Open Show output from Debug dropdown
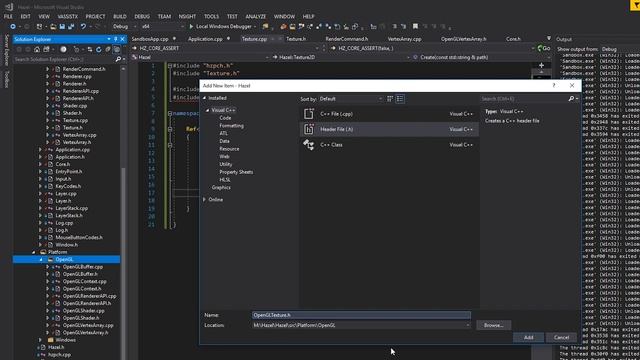 tap(619, 49)
